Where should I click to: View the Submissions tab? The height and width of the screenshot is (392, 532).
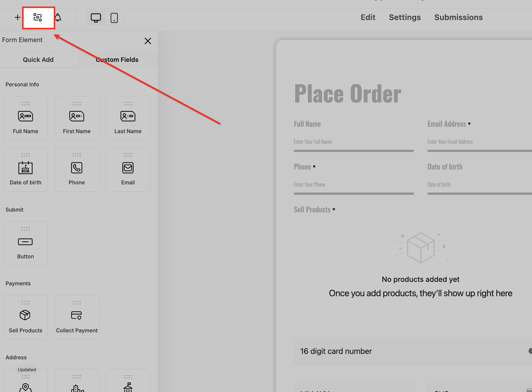pos(458,17)
